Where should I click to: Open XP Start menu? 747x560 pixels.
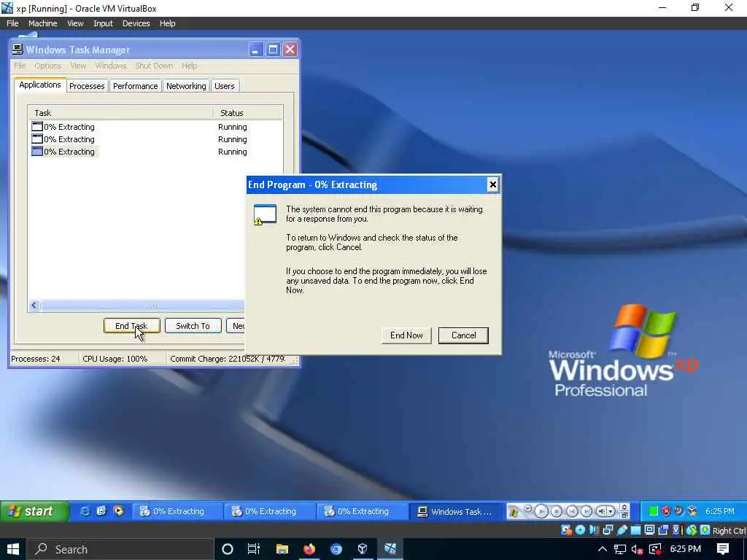tap(34, 511)
